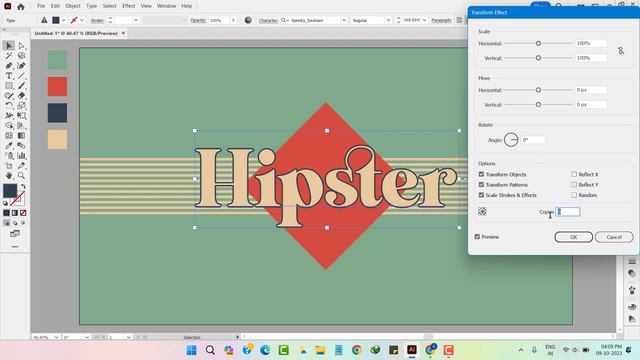This screenshot has height=360, width=640.
Task: Open the Object menu
Action: 73,6
